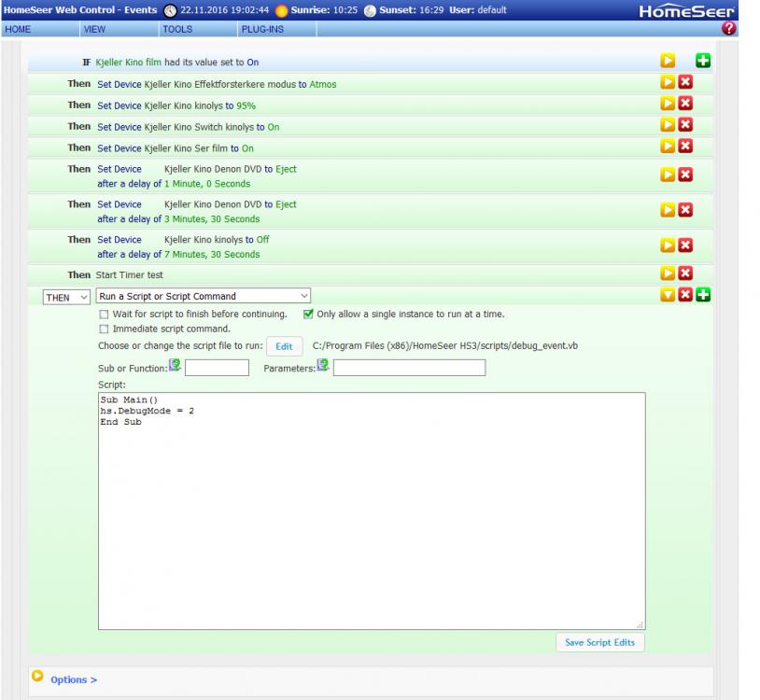The image size is (760, 700).
Task: Click the Sub or Function input field
Action: 217,368
